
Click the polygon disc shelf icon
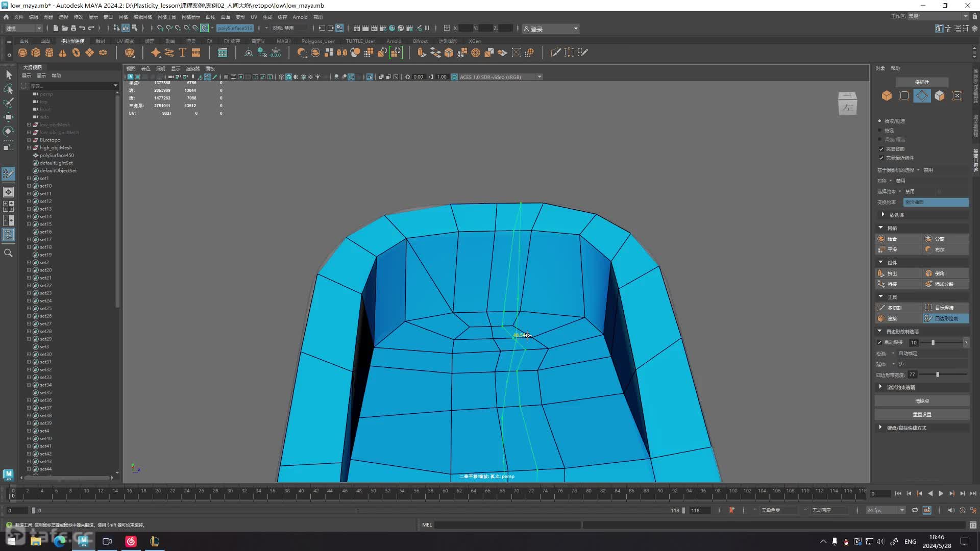click(103, 53)
